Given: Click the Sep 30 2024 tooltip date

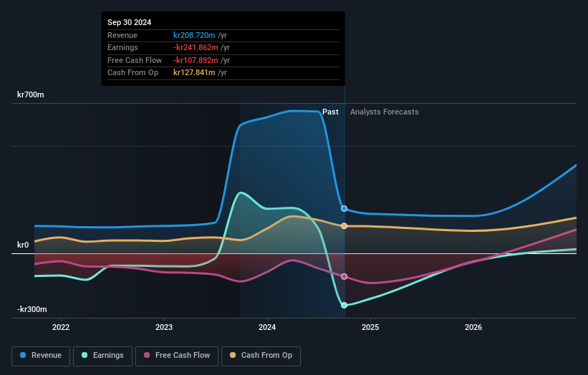Looking at the screenshot, I should [130, 22].
